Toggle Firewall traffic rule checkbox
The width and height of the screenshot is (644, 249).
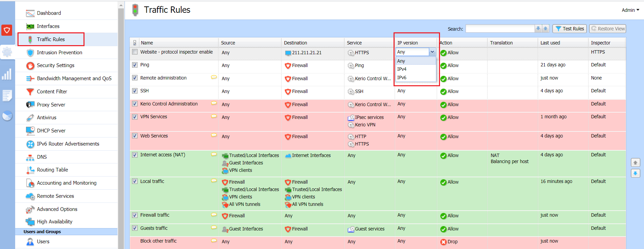click(x=135, y=215)
